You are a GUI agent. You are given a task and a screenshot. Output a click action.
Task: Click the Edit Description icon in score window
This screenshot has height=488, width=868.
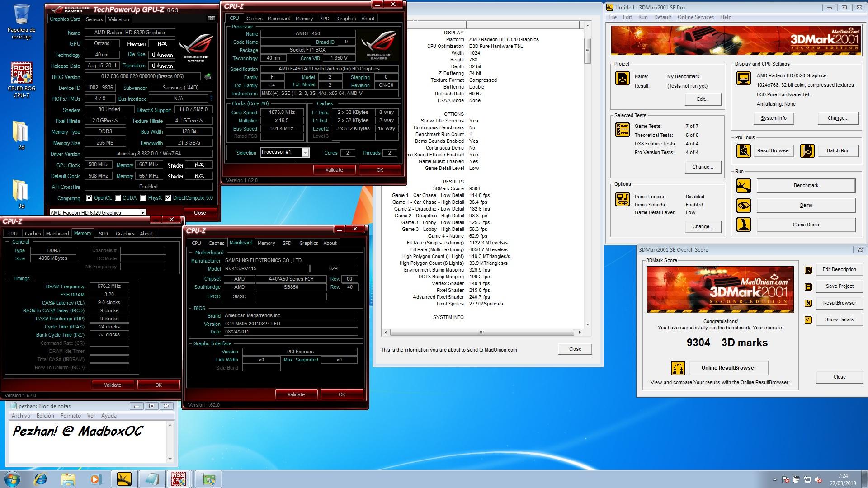click(808, 270)
